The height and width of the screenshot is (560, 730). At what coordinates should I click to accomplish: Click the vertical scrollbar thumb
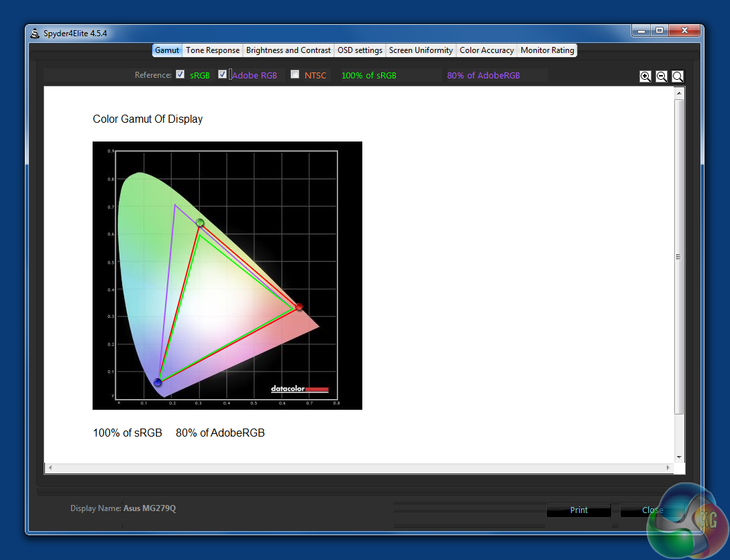pos(679,256)
